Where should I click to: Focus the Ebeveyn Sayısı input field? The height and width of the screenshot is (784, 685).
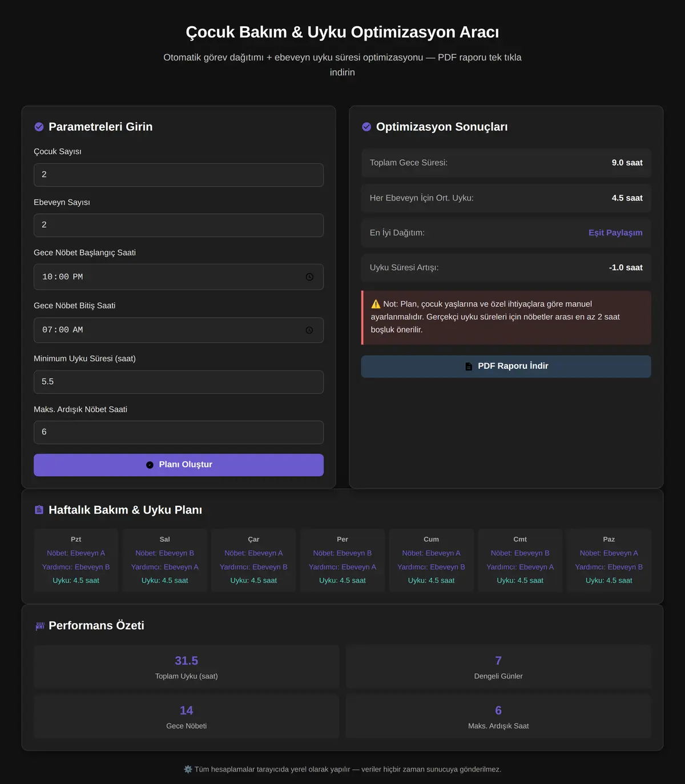[179, 225]
